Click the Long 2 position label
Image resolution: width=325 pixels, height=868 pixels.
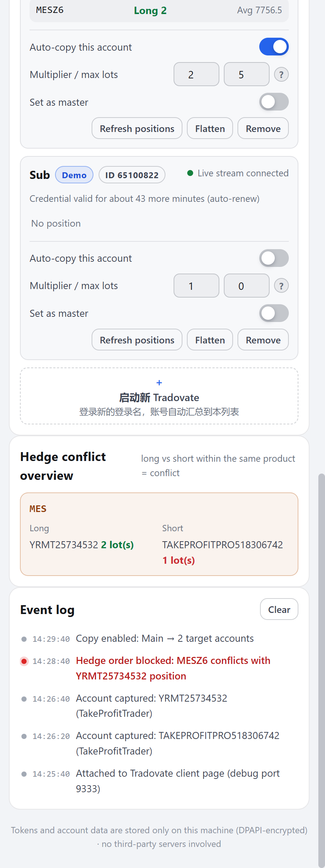click(x=150, y=11)
